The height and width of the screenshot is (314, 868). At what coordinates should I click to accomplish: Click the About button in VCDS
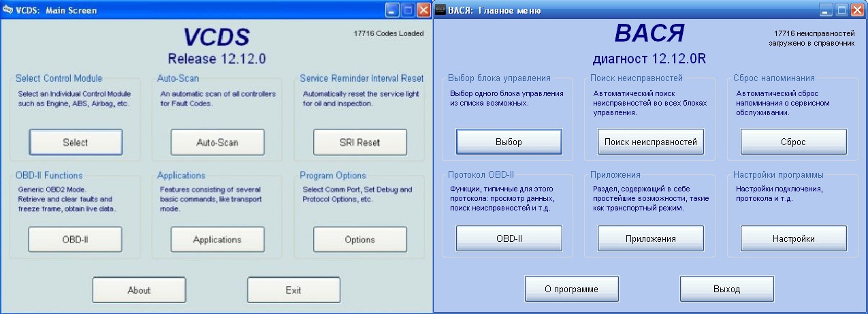click(x=139, y=290)
